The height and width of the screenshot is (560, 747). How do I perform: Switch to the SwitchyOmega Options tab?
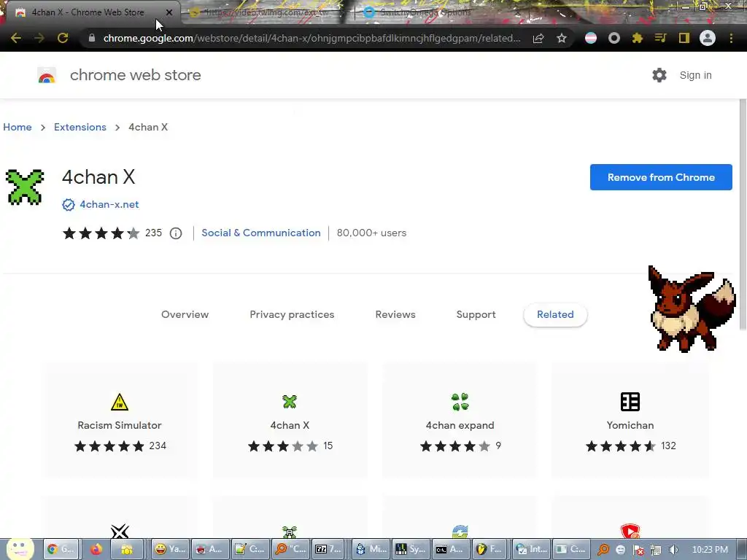click(x=425, y=12)
